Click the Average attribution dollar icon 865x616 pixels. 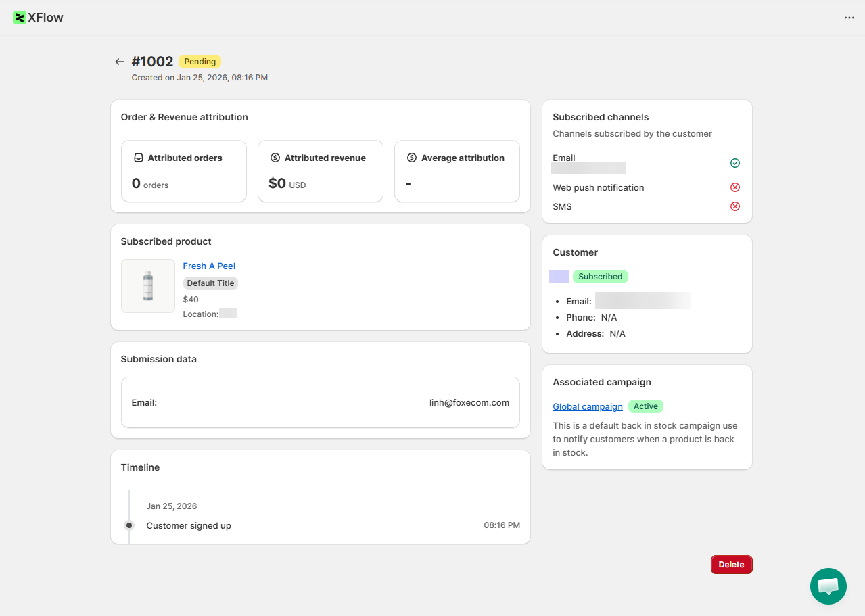(x=412, y=158)
